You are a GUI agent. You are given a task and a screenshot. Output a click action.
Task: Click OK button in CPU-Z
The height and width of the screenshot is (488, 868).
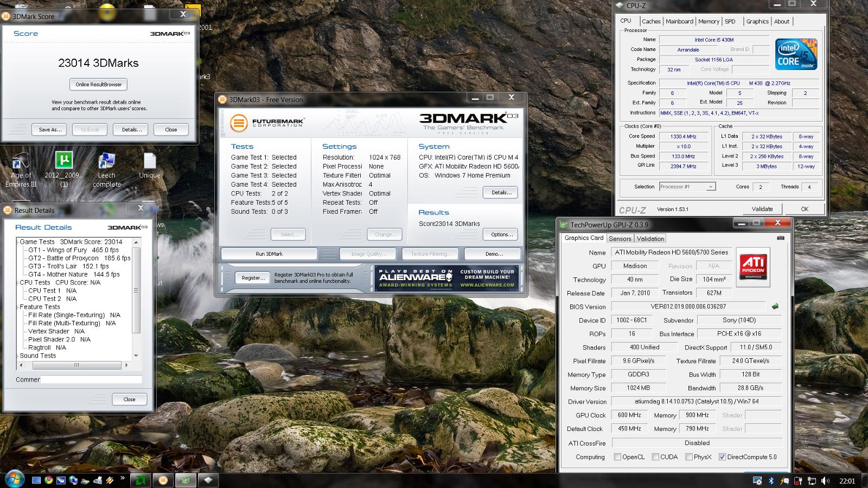(805, 209)
